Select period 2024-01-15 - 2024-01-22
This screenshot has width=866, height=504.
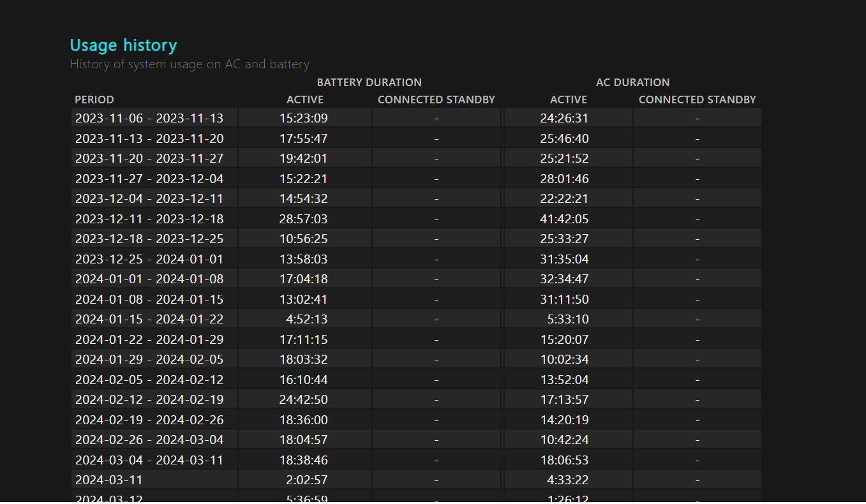click(149, 319)
